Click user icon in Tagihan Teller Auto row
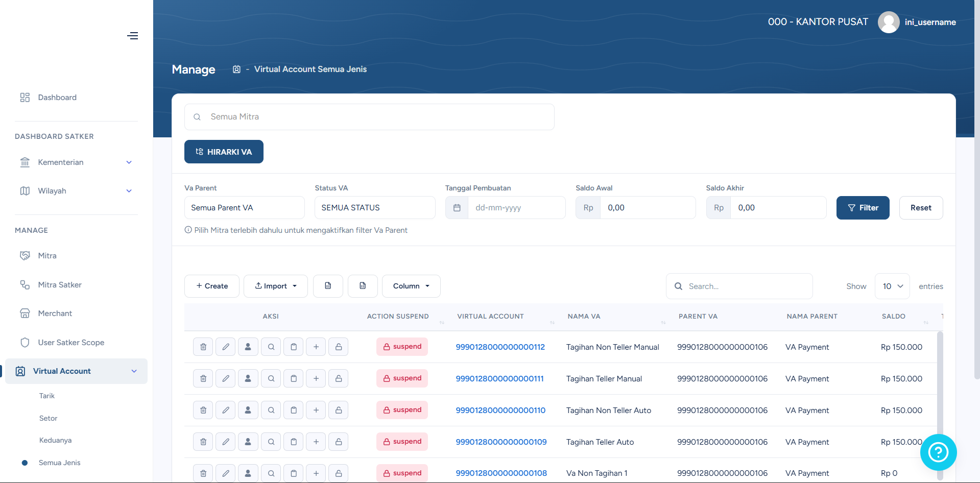This screenshot has height=483, width=980. (248, 442)
